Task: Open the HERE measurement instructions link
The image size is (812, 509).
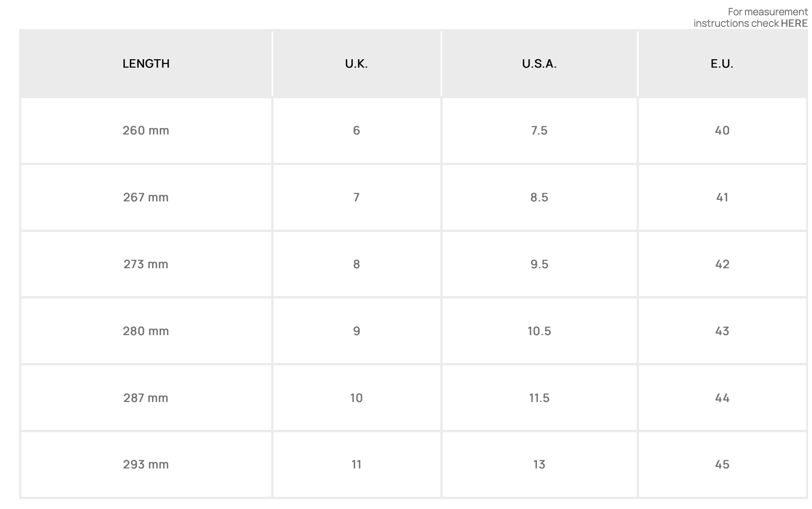Action: (794, 23)
